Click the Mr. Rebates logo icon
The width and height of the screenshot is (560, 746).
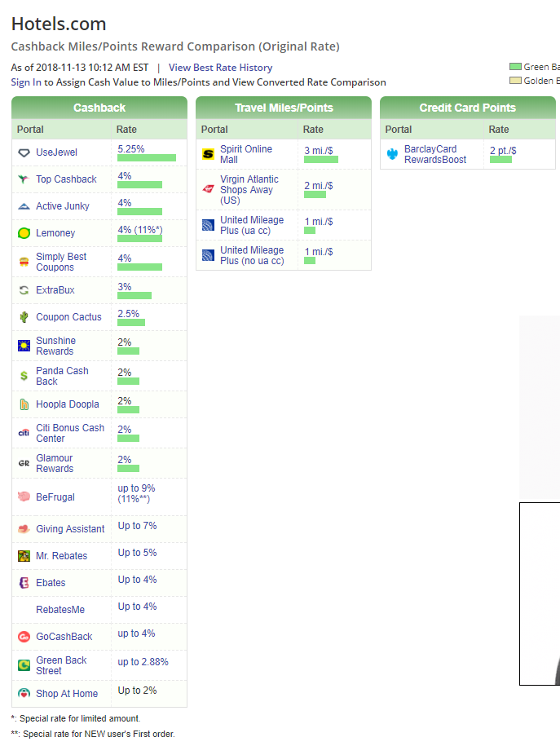point(24,556)
